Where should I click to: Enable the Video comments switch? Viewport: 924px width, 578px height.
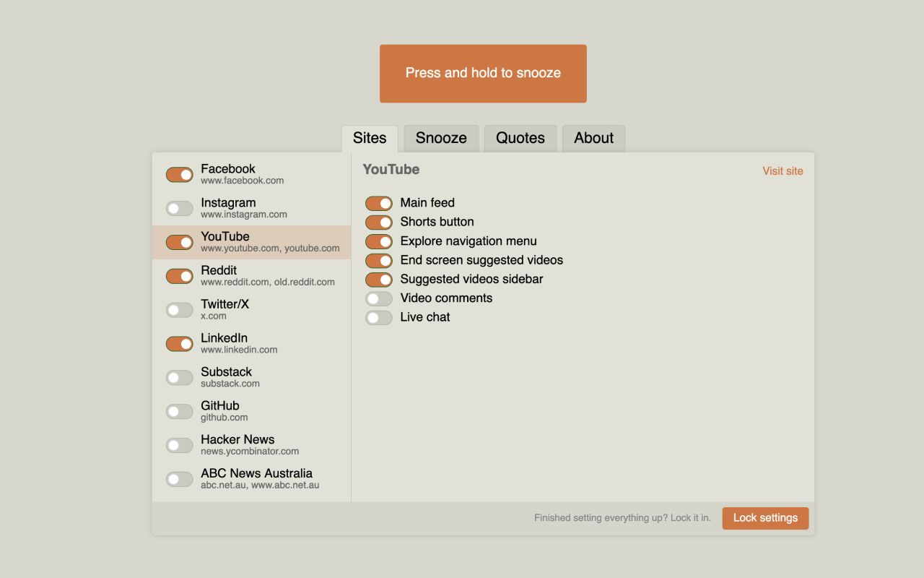379,298
